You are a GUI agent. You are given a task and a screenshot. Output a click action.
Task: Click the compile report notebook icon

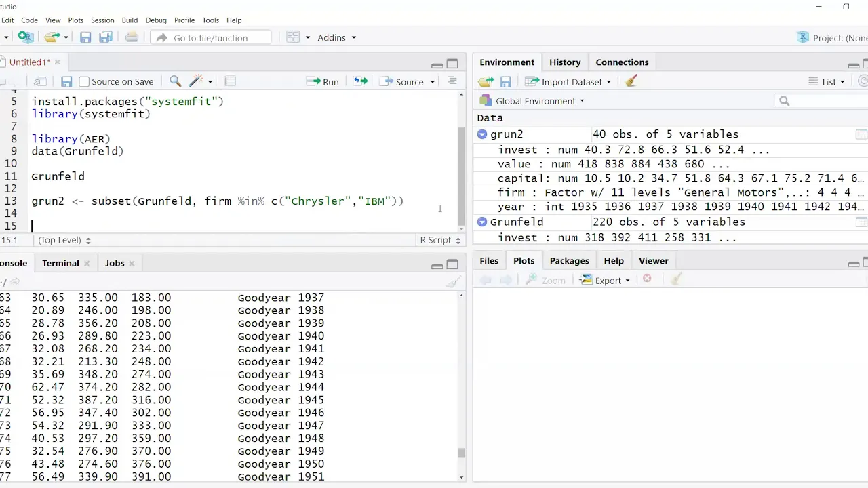pyautogui.click(x=230, y=81)
